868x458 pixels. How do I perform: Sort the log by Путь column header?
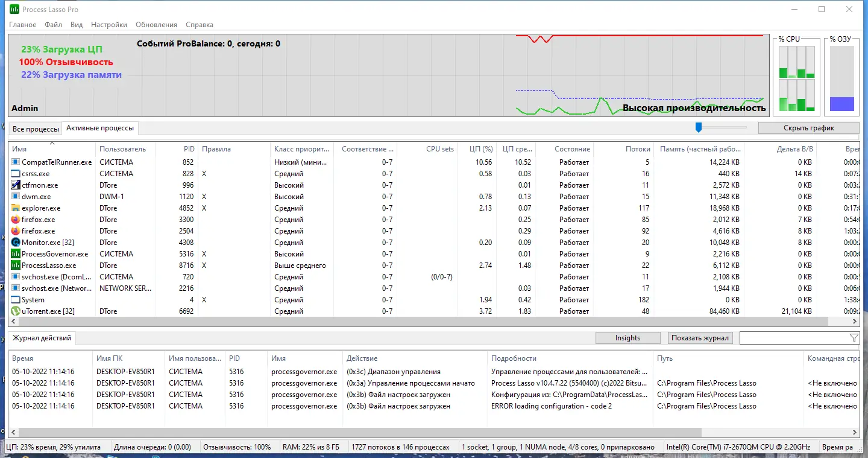click(x=728, y=358)
